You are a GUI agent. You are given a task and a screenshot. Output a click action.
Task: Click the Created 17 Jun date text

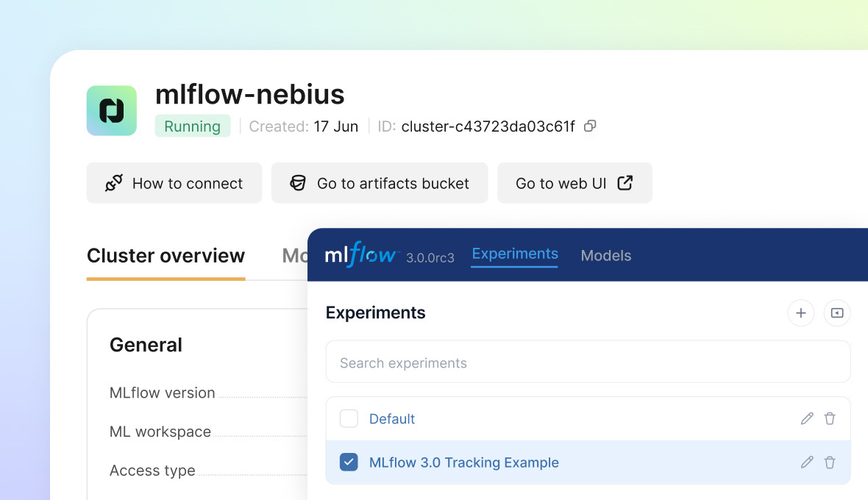click(303, 126)
